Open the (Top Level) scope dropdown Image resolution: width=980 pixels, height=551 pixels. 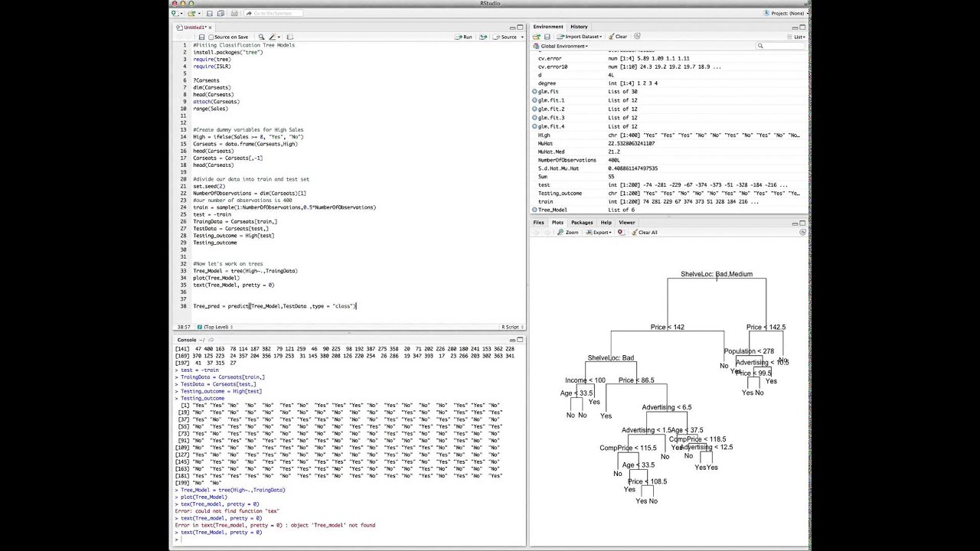point(217,327)
